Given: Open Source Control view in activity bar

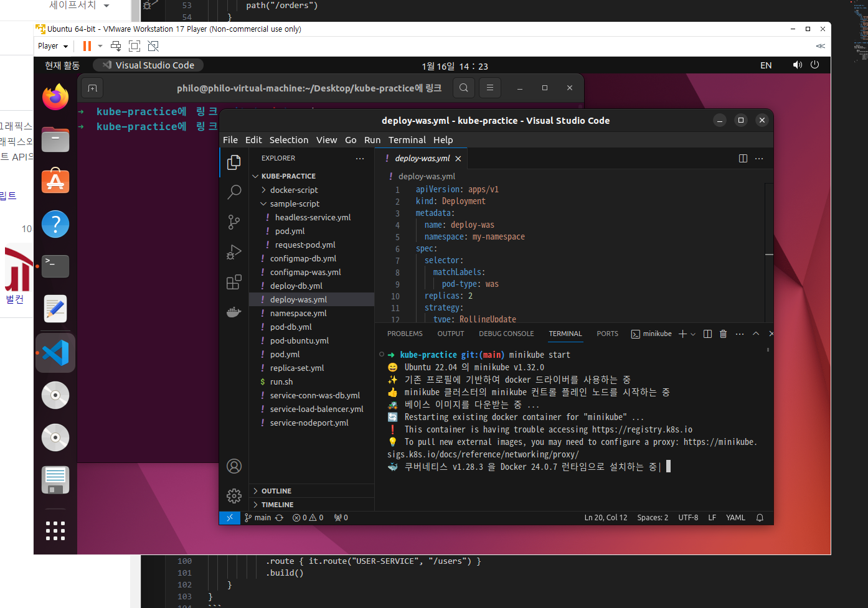Looking at the screenshot, I should coord(234,222).
